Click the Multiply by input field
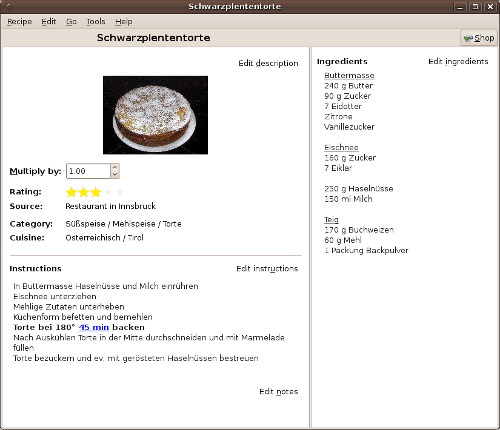 (x=89, y=171)
